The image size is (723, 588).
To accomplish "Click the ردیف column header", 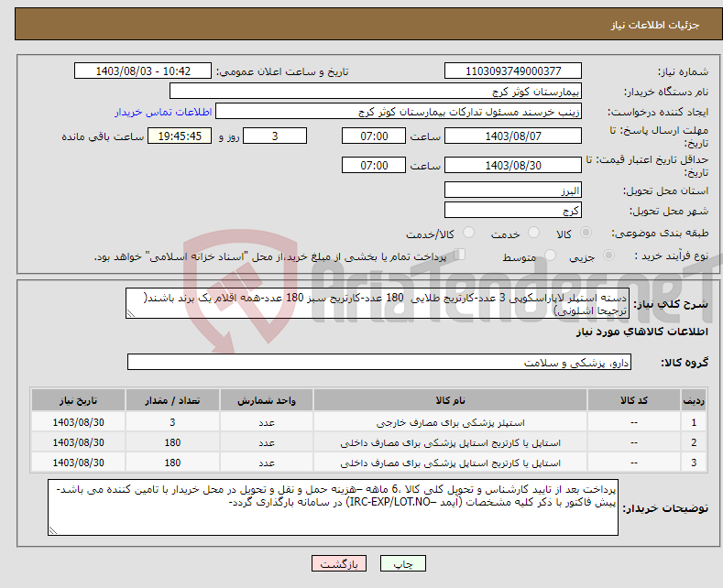I will click(x=694, y=400).
